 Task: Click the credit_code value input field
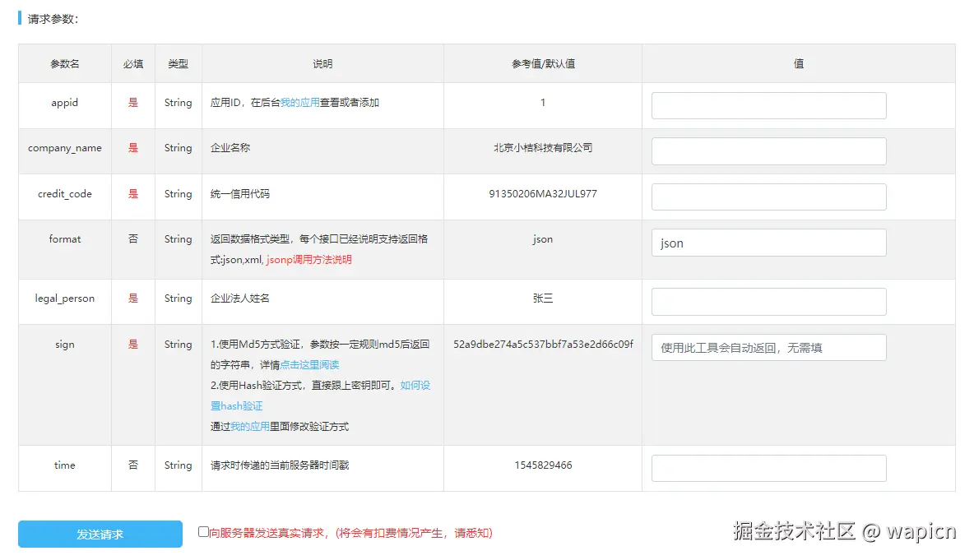[x=768, y=197]
